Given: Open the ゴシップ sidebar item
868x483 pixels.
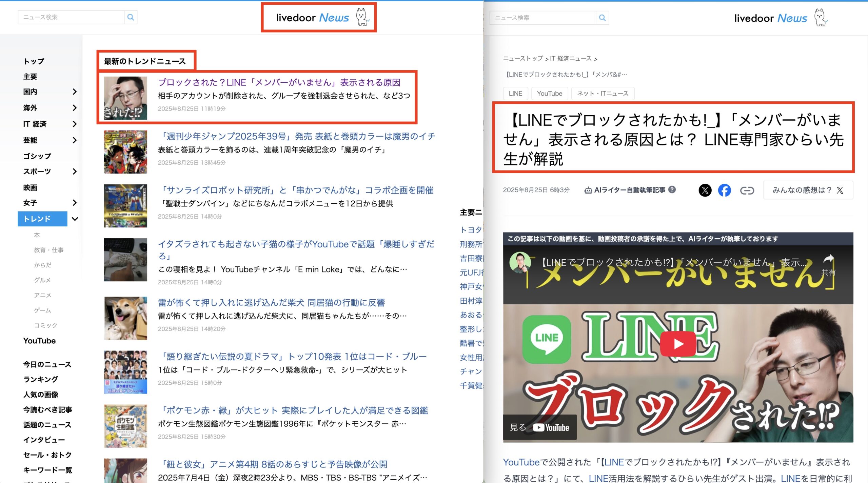Looking at the screenshot, I should pos(37,156).
